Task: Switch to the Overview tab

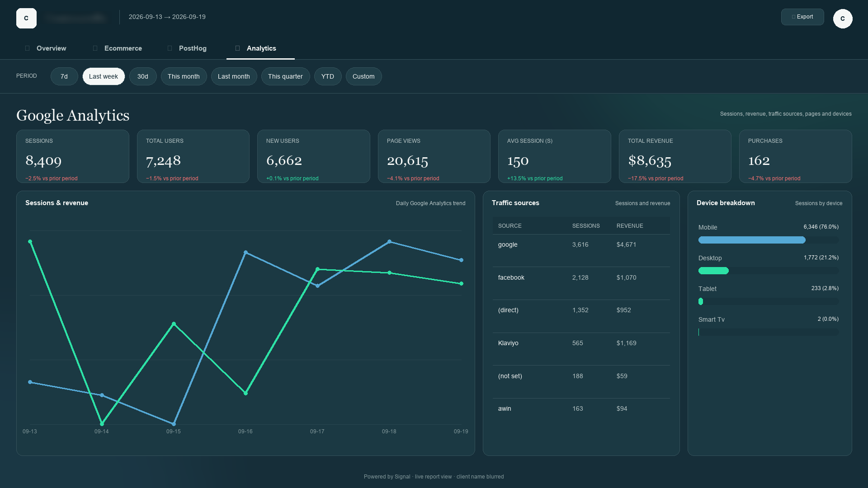Action: point(46,48)
